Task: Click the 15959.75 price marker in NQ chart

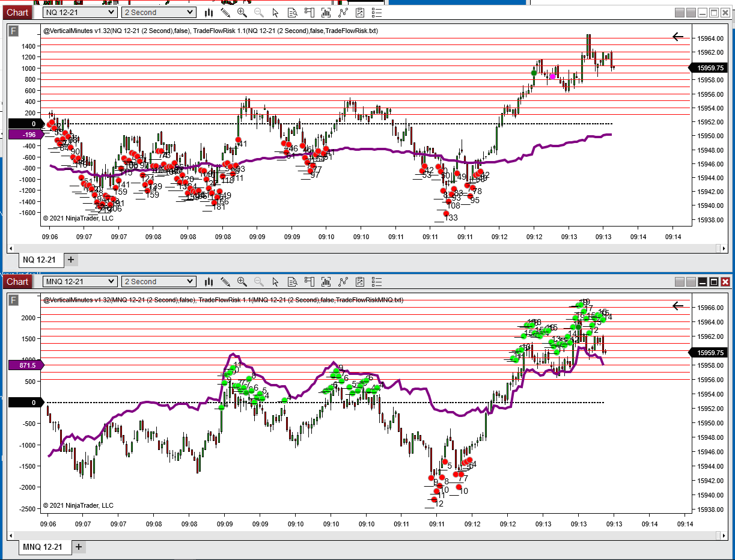Action: [x=709, y=68]
